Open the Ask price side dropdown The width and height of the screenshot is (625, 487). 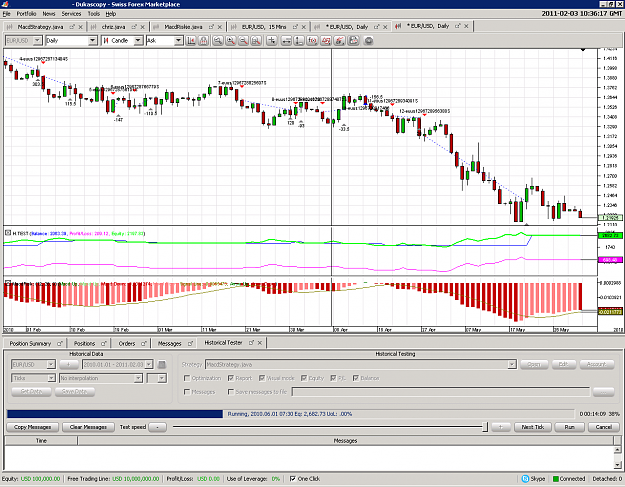pos(178,41)
